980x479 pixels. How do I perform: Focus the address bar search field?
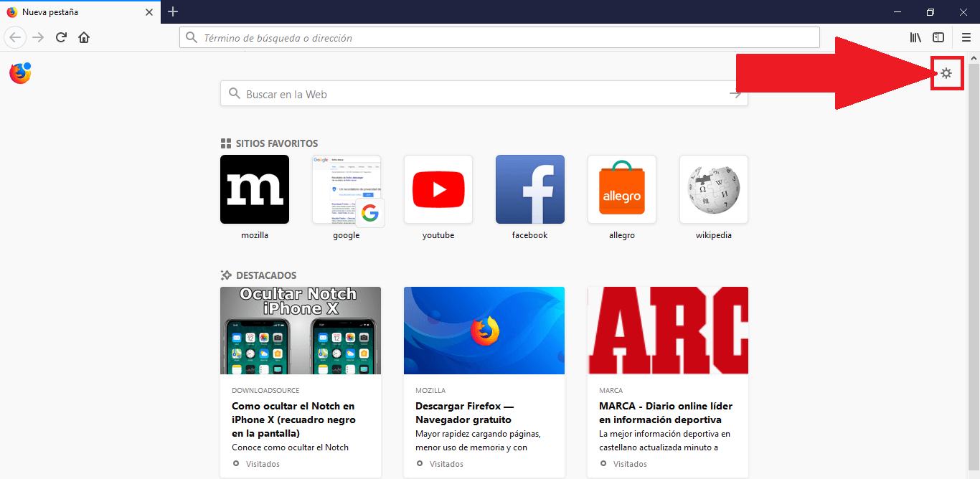pyautogui.click(x=499, y=37)
